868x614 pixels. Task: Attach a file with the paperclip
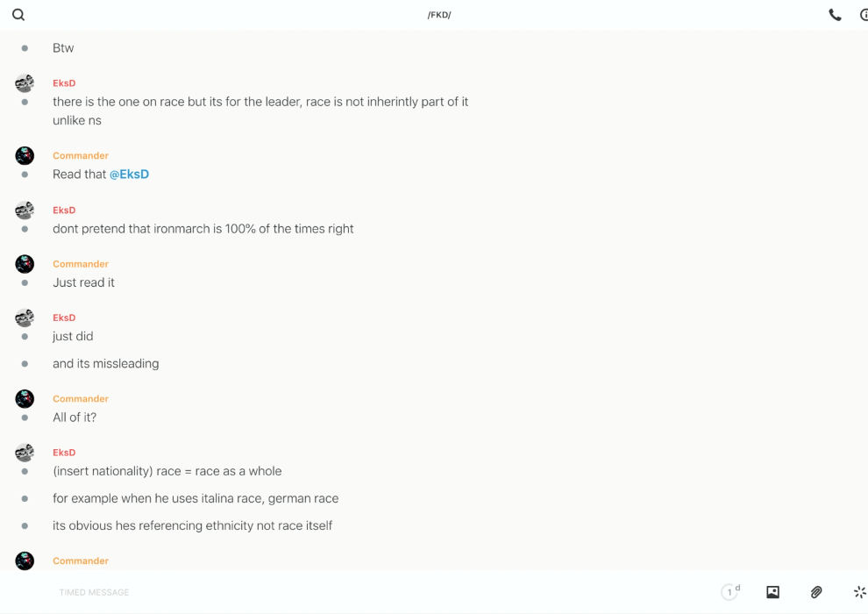tap(816, 592)
